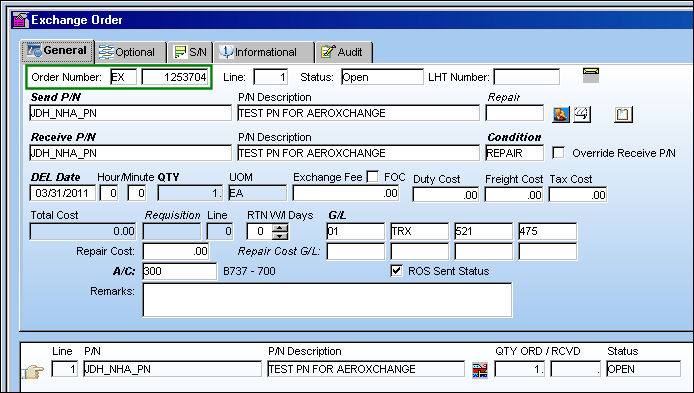Click the Remarks text box
This screenshot has height=393, width=694.
tap(328, 300)
